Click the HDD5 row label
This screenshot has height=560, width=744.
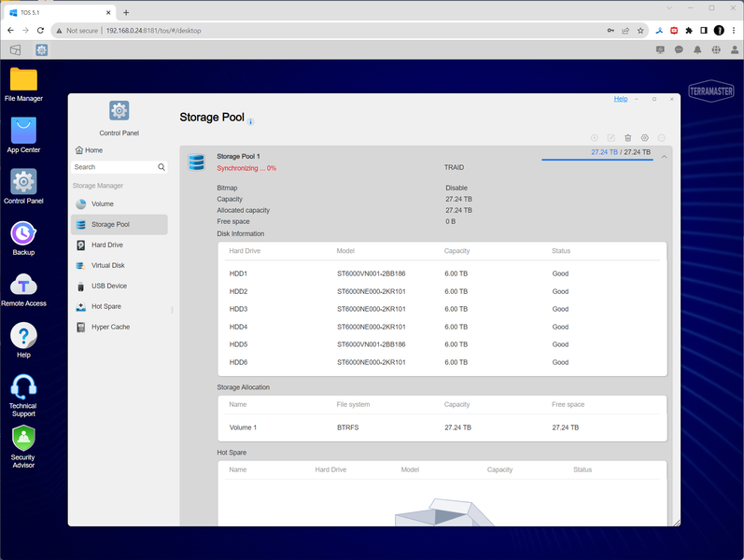point(238,344)
